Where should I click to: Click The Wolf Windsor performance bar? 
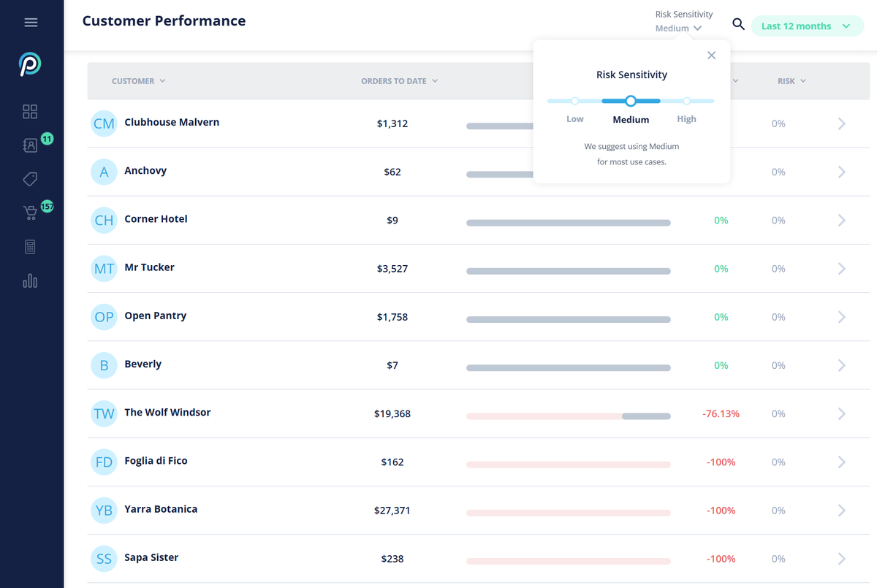(569, 416)
